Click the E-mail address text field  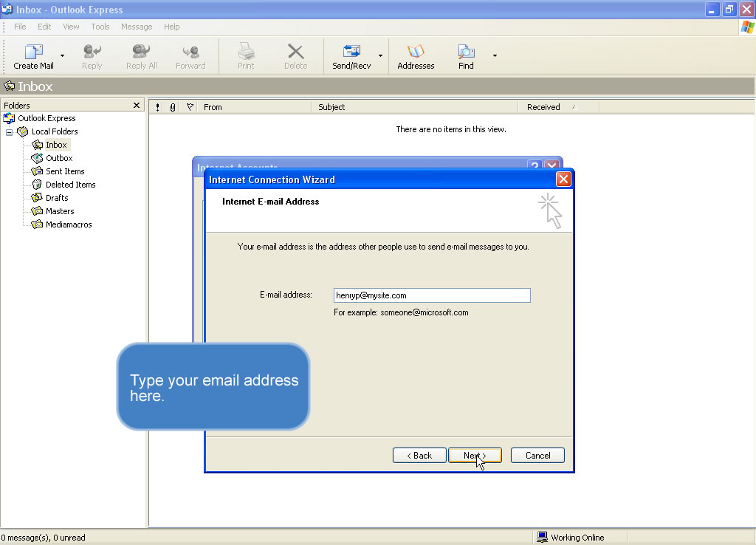point(432,295)
